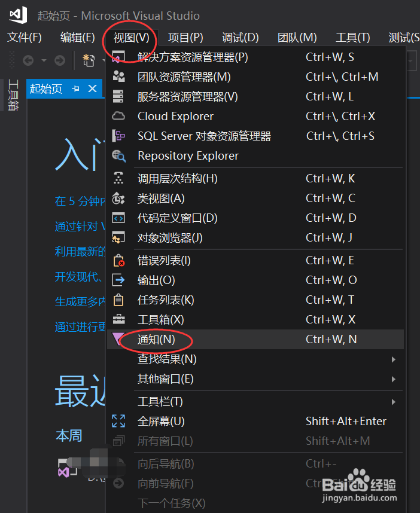The width and height of the screenshot is (420, 513).
Task: Choose Repository Explorer entry
Action: (255, 155)
